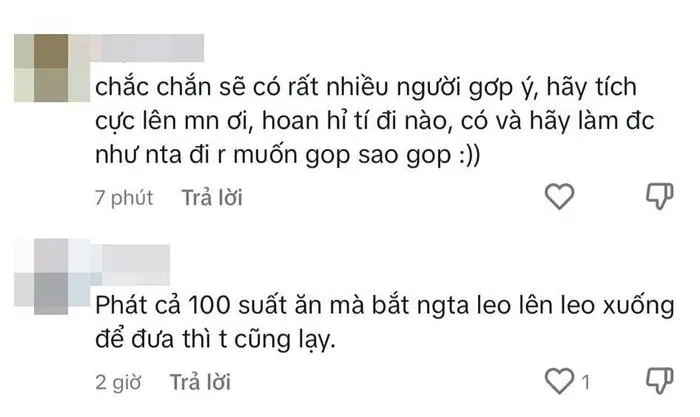Select the line starting 'cực lên mn ơi'
Screen dimensions: 700x417
click(x=375, y=121)
